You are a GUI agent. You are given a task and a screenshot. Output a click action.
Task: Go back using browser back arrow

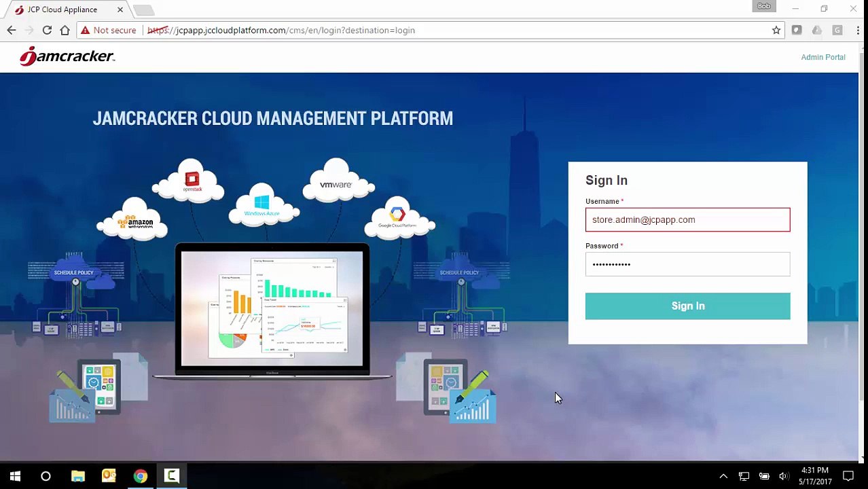tap(12, 30)
